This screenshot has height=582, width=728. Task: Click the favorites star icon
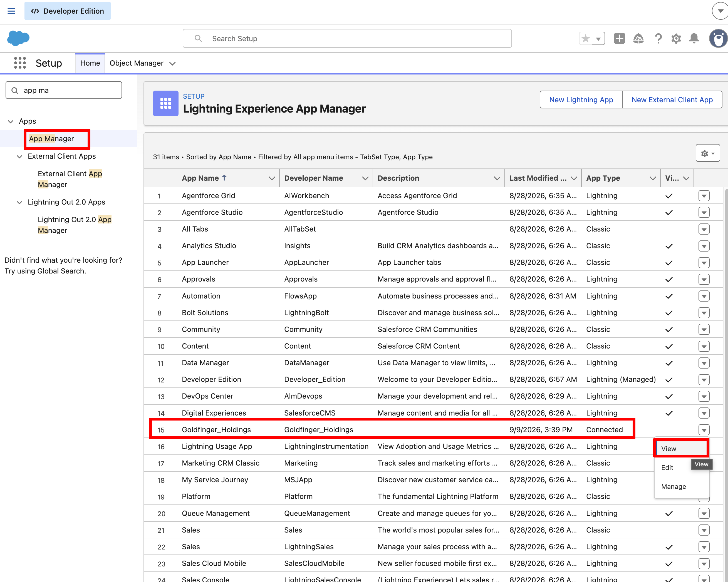click(x=586, y=38)
